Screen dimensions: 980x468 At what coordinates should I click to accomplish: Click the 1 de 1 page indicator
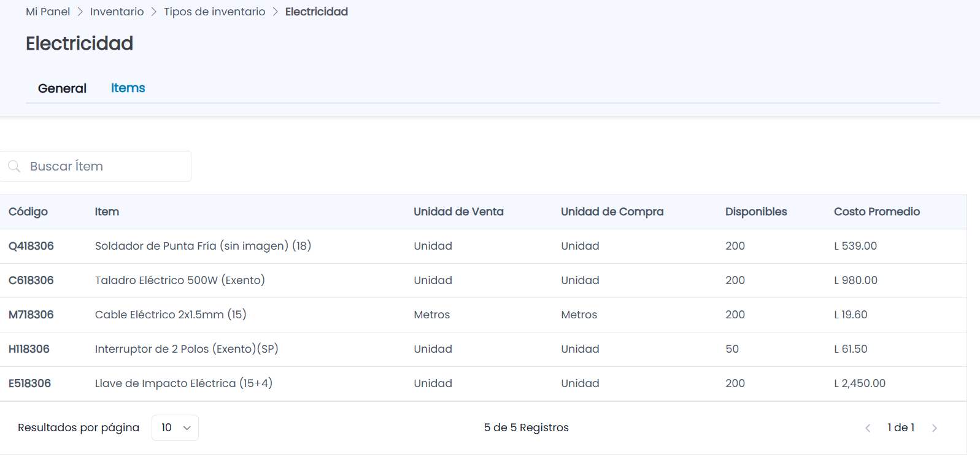click(901, 428)
